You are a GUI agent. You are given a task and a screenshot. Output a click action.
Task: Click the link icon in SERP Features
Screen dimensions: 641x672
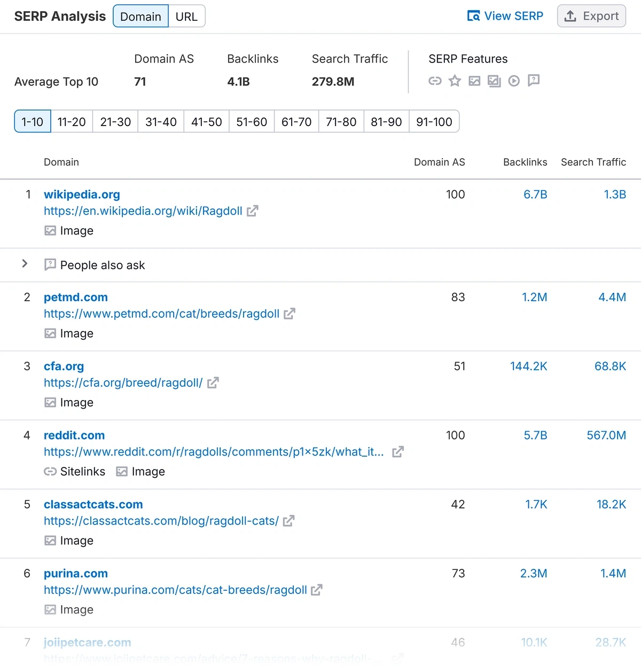[x=435, y=81]
